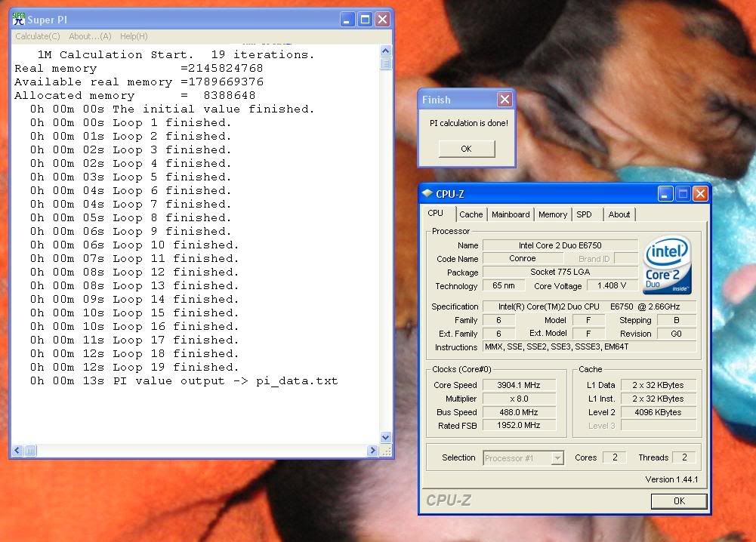Screen dimensions: 756x542
Task: Open the Mainboard tab in CPU-Z
Action: (511, 214)
